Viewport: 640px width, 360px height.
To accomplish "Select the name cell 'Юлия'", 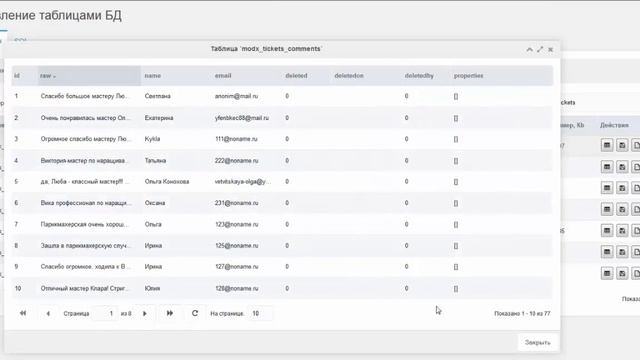I will pos(152,289).
